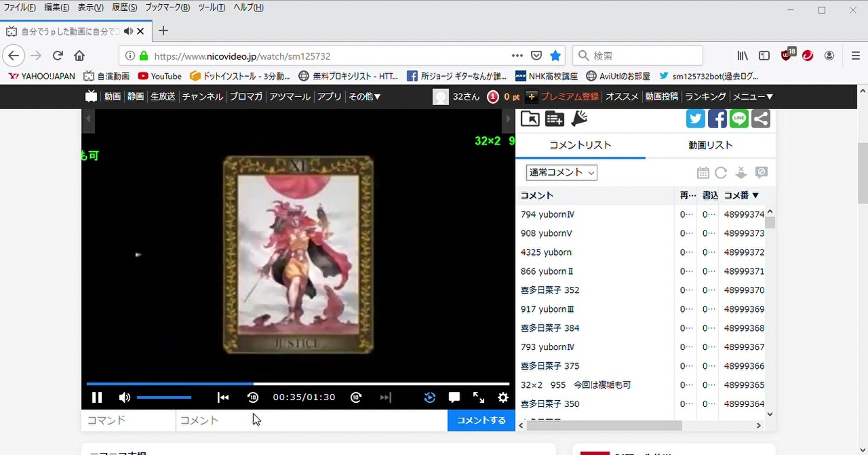Go back with browser back arrow
The image size is (868, 455).
pos(14,56)
